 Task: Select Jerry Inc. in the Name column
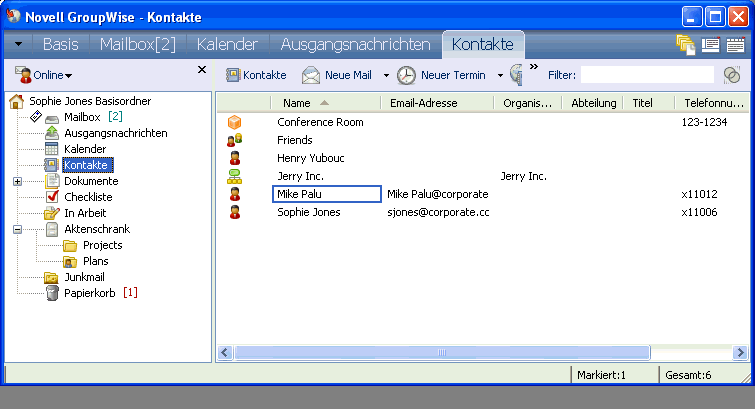(300, 176)
